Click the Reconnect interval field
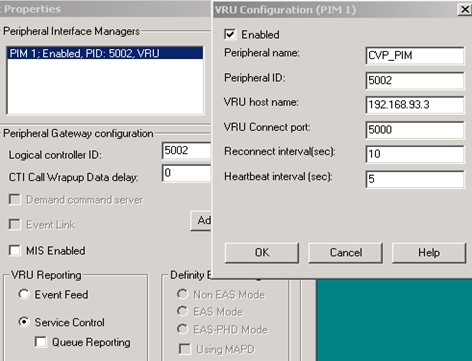Viewport: 472px width, 361px height. [x=415, y=154]
